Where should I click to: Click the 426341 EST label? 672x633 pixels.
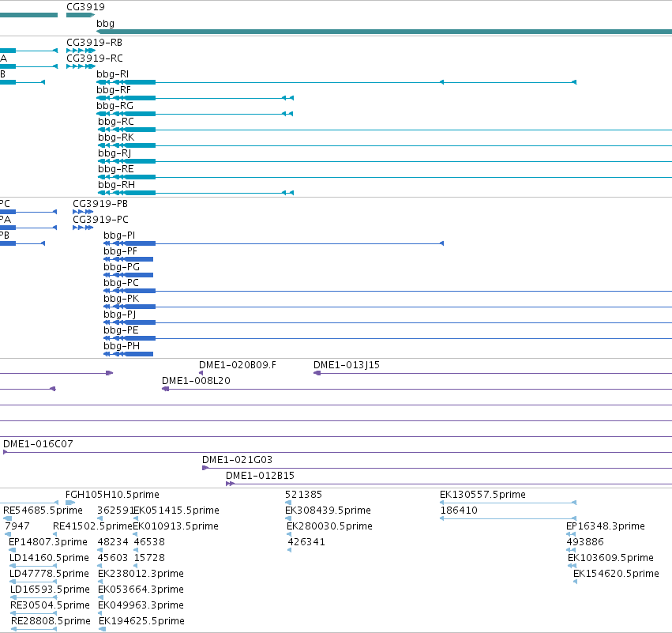(x=306, y=542)
